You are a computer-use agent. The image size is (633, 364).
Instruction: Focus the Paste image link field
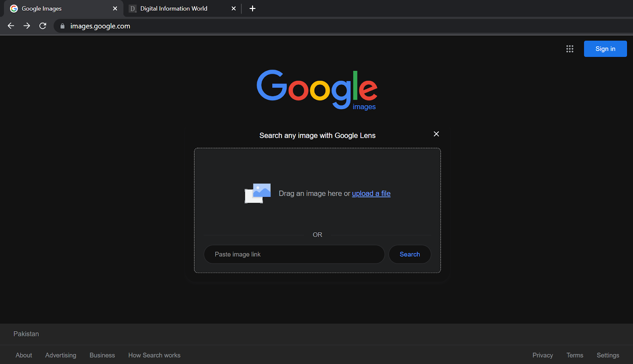[x=294, y=254]
